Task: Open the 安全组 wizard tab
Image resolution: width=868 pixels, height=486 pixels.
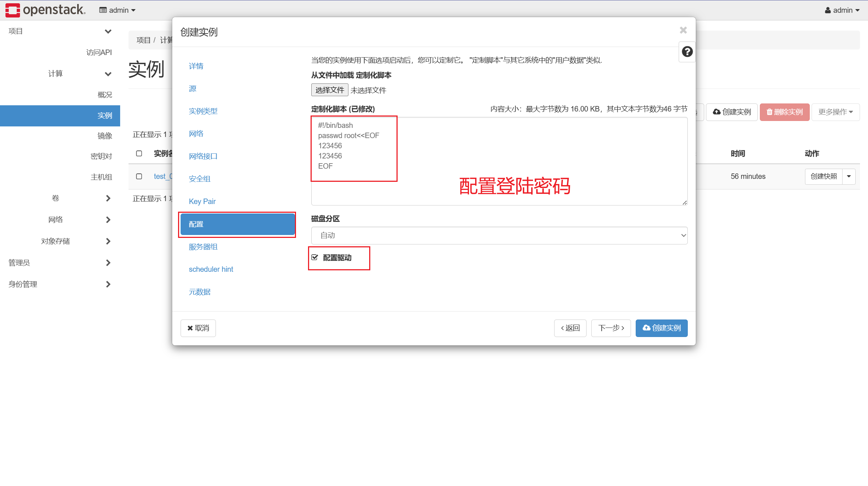Action: 200,179
